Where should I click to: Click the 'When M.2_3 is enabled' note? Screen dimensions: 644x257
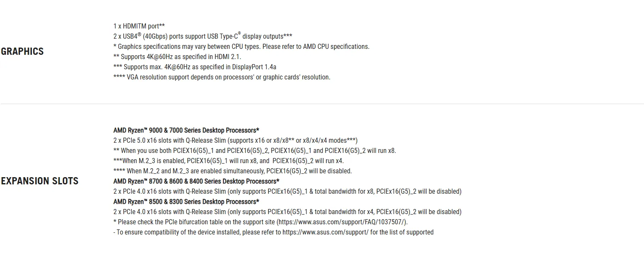(229, 161)
